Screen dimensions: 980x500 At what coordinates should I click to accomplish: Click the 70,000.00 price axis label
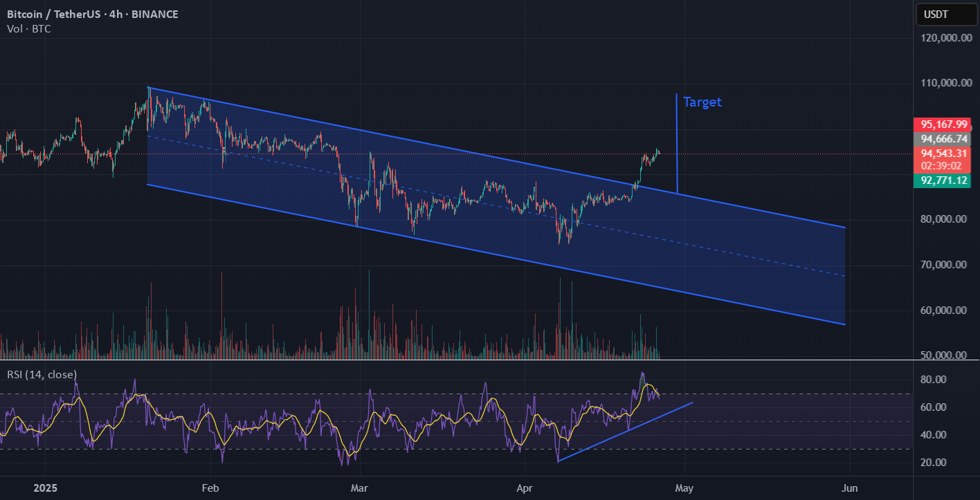[943, 265]
